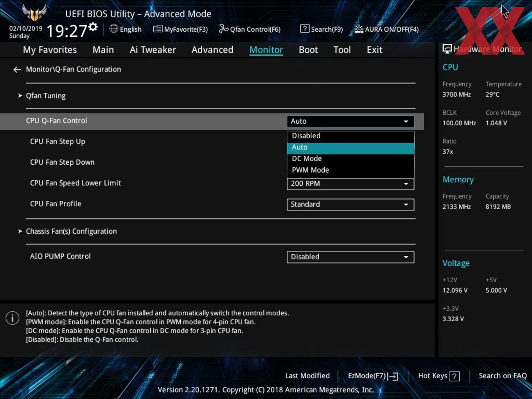
Task: Click the 19:27 clock display
Action: click(x=66, y=31)
